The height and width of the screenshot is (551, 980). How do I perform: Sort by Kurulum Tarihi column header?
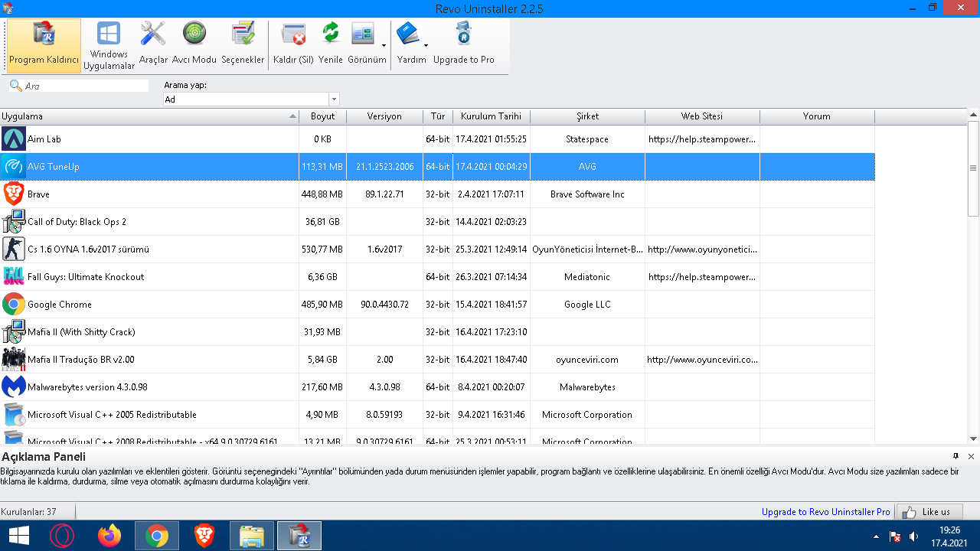(x=492, y=116)
